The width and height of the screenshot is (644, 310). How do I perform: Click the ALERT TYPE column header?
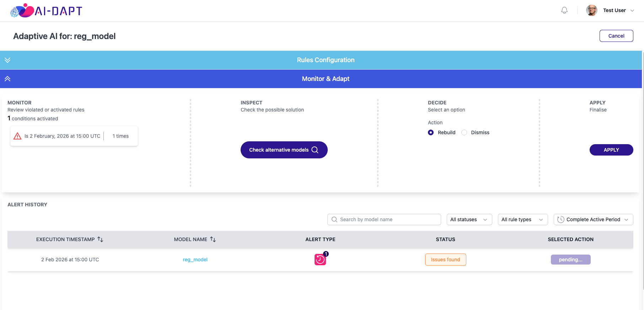point(320,239)
